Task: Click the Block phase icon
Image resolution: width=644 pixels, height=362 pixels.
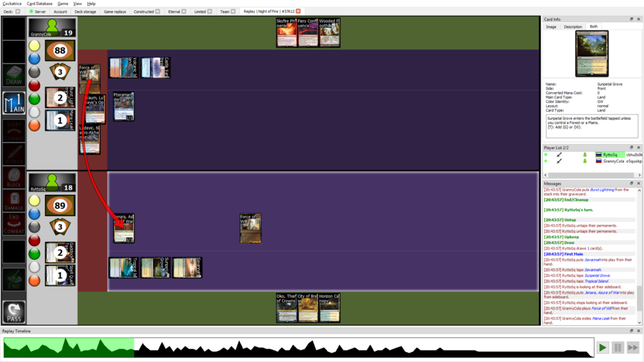Action: 14,176
